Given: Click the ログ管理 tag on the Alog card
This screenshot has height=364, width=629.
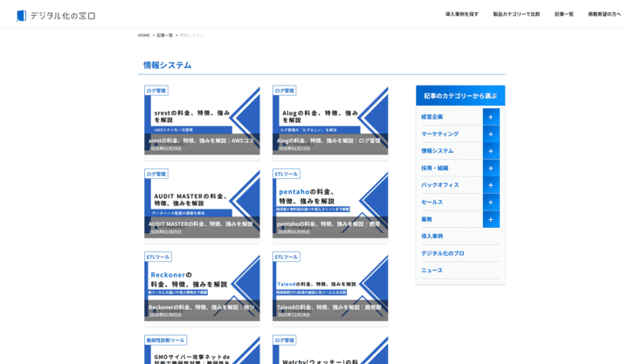Looking at the screenshot, I should pyautogui.click(x=285, y=91).
